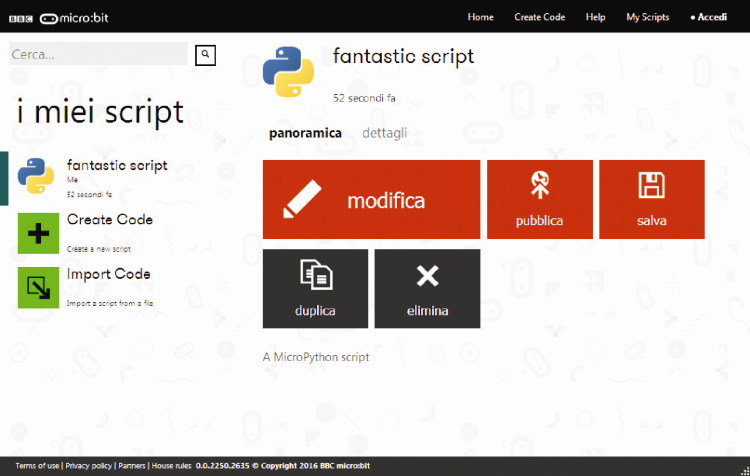Click the green plus Create Code icon
The image size is (750, 476).
click(x=38, y=233)
